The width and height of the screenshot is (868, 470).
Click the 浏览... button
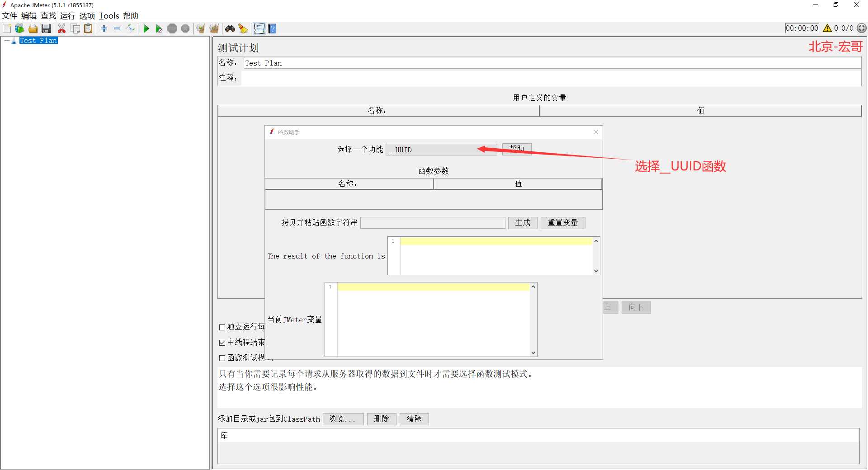[343, 419]
